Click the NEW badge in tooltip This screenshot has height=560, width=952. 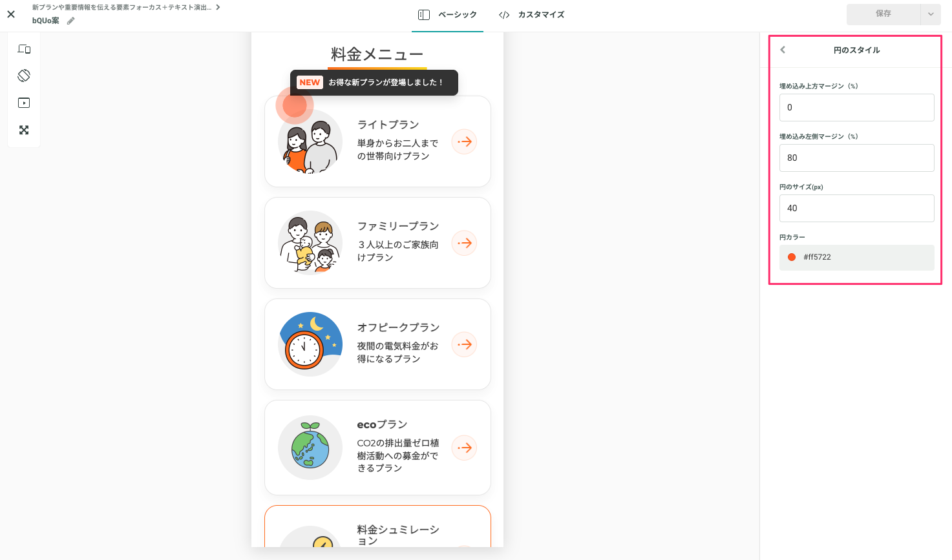310,83
